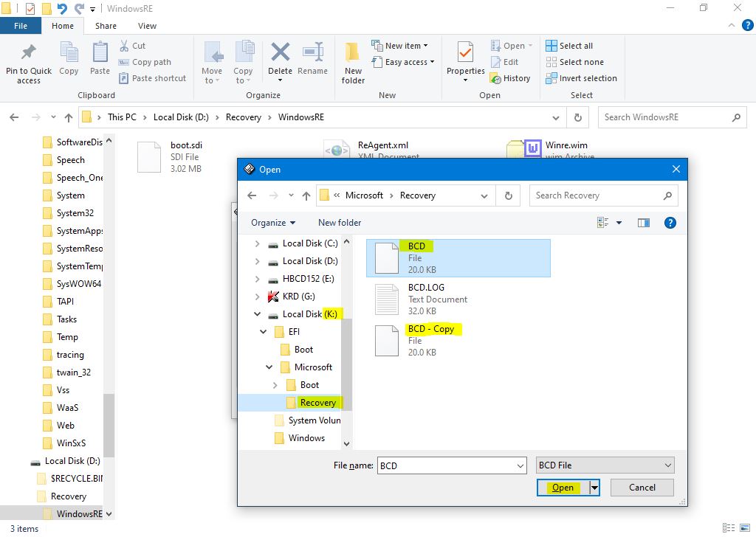Switch to the View ribbon tab
This screenshot has height=537, width=756.
pos(147,26)
